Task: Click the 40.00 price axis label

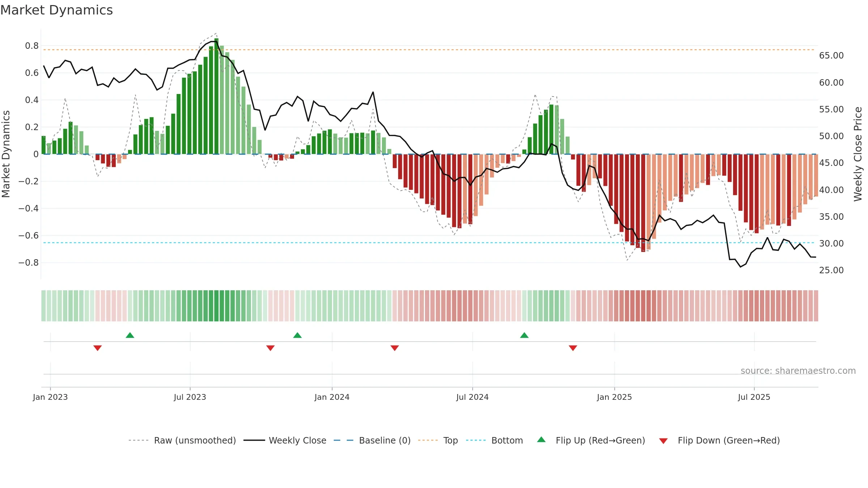Action: click(831, 190)
